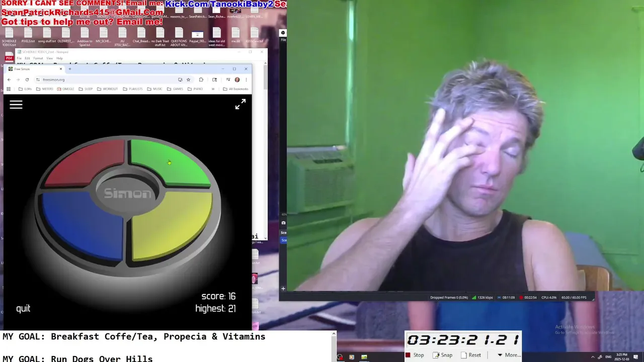The height and width of the screenshot is (362, 644).
Task: Close the Free Simon tab
Action: tap(61, 69)
